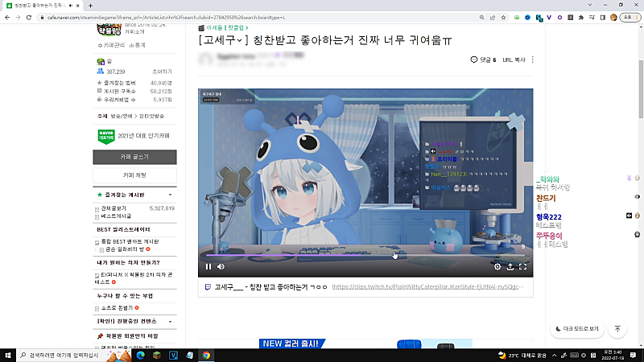Click the 댓글 6 comment button
644x362 pixels.
click(483, 60)
